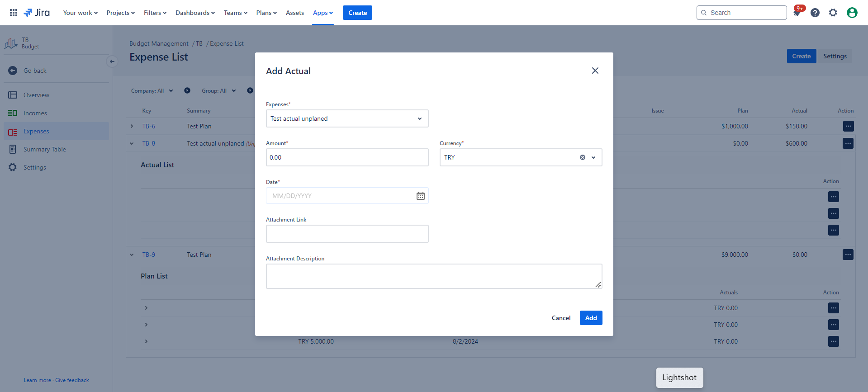Open the Expenses dropdown in dialog
The width and height of the screenshot is (868, 392).
pos(347,118)
